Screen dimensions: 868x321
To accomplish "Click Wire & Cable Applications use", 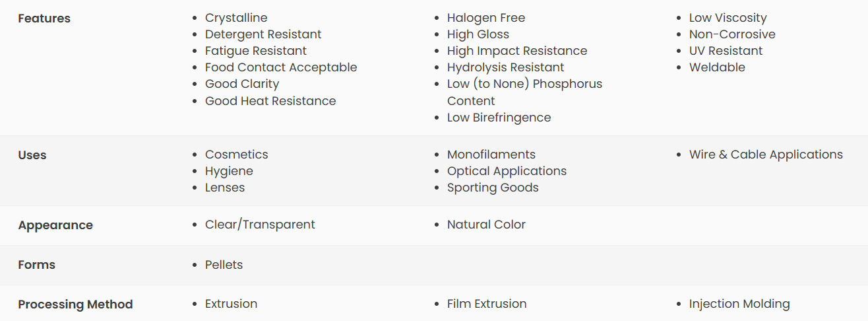I will tap(766, 155).
